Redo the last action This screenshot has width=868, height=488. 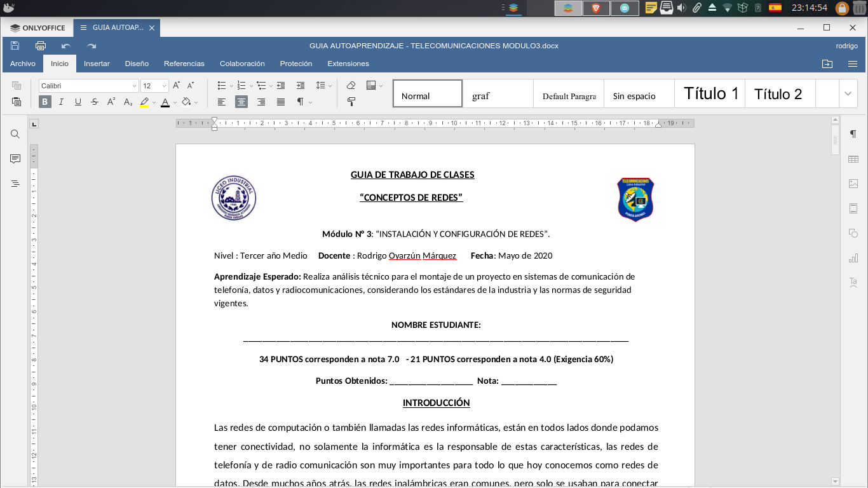pyautogui.click(x=92, y=46)
